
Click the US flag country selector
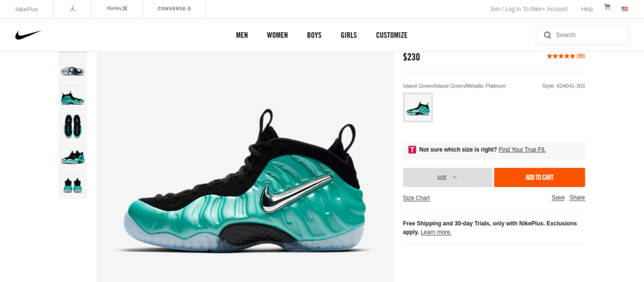(625, 9)
